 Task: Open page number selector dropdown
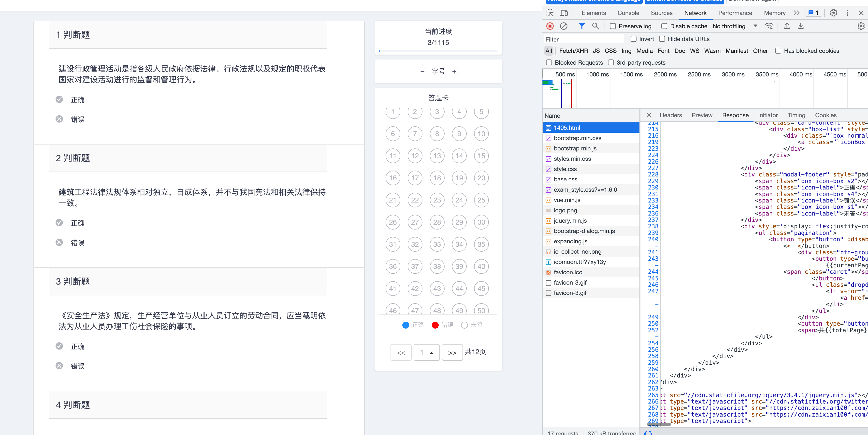tap(426, 352)
